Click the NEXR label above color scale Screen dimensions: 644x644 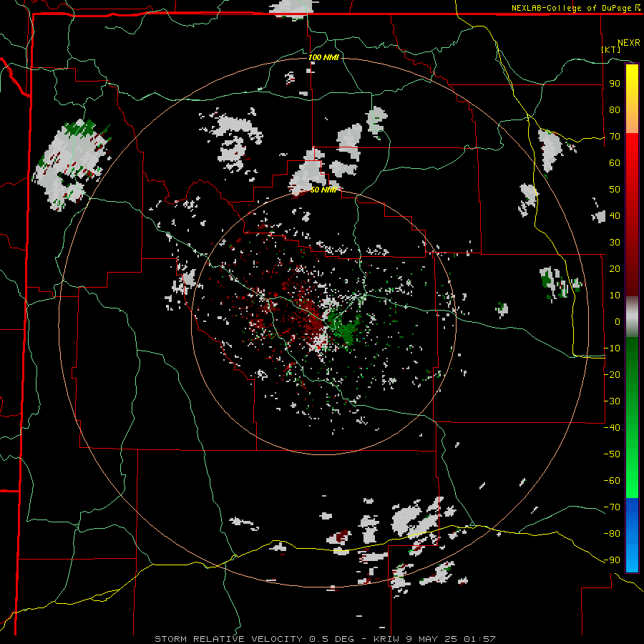coord(629,43)
